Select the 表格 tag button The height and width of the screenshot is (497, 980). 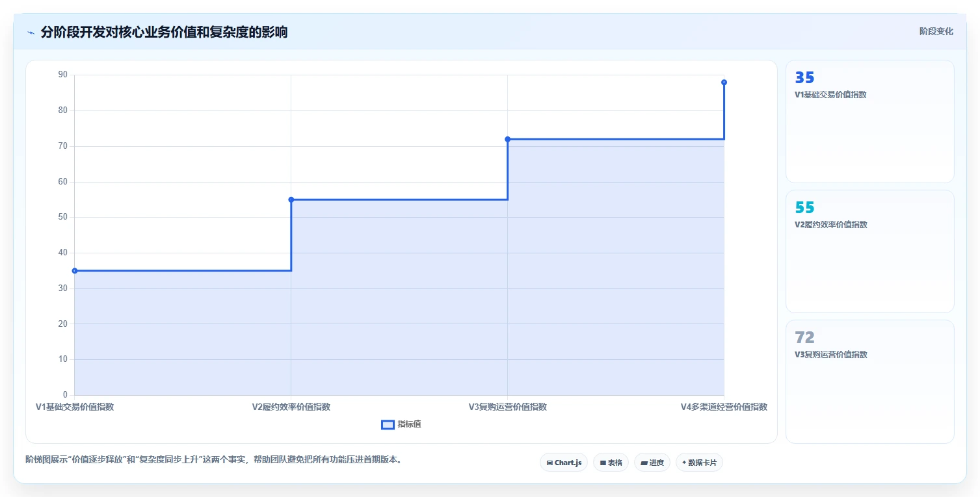click(611, 463)
